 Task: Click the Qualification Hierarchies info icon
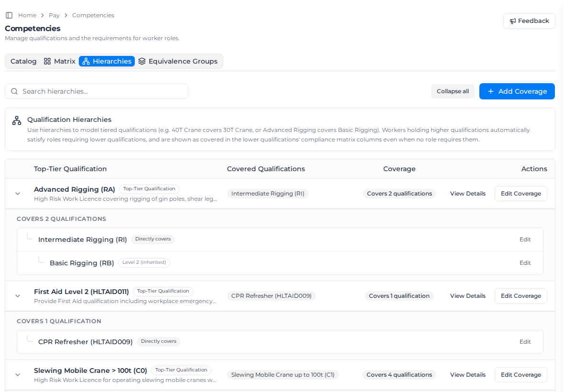17,120
